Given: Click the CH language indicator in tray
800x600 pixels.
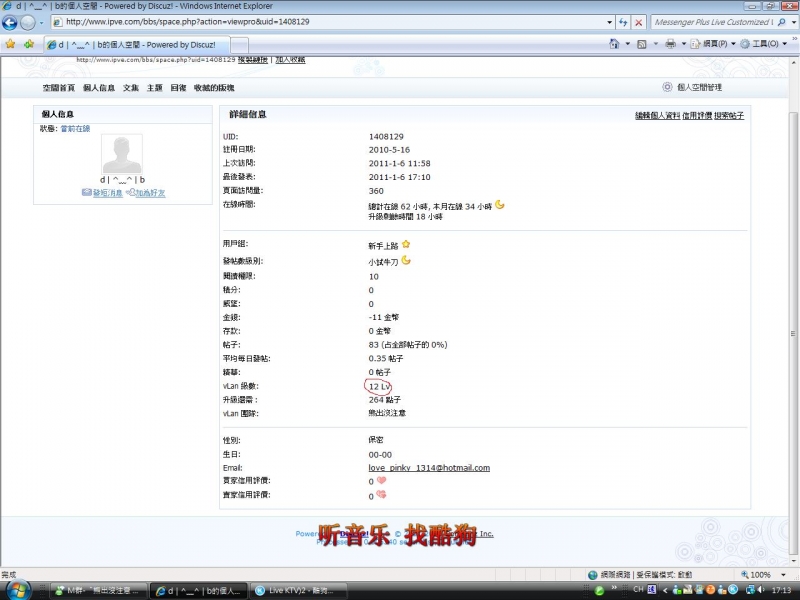Looking at the screenshot, I should 638,590.
